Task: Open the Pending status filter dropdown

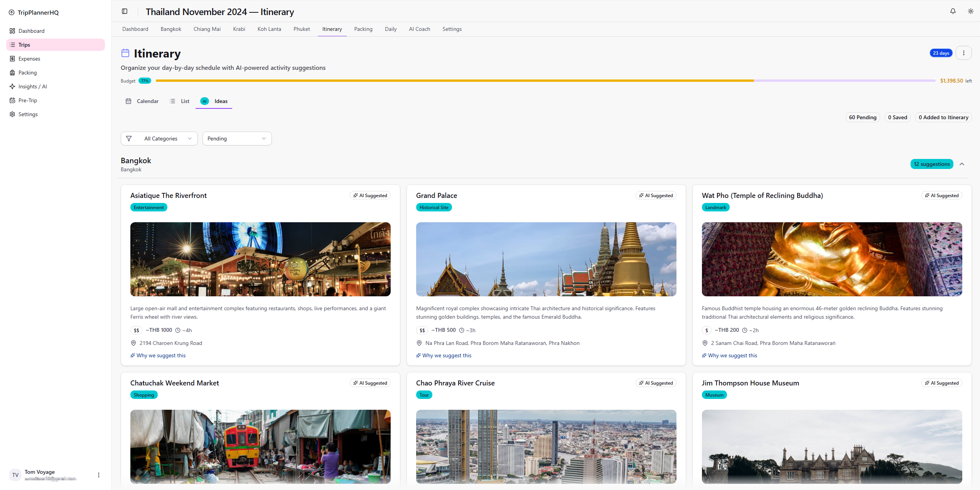Action: [237, 139]
